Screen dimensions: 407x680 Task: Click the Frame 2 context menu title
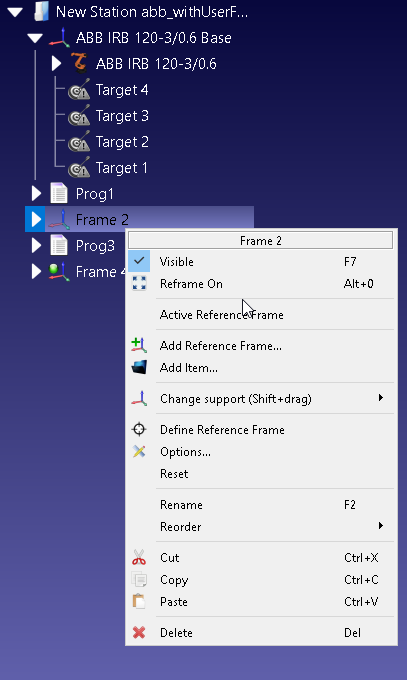261,240
